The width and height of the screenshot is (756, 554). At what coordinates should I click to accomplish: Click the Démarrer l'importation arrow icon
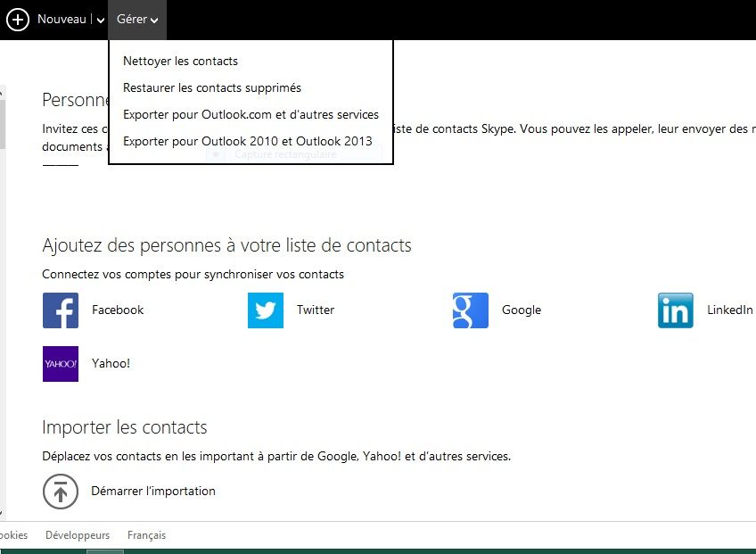click(61, 492)
